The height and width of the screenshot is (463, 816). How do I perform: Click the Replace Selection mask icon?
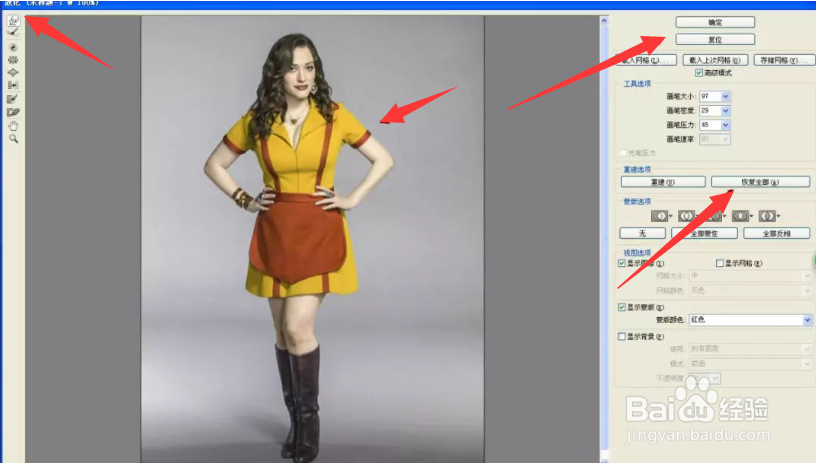coord(661,216)
